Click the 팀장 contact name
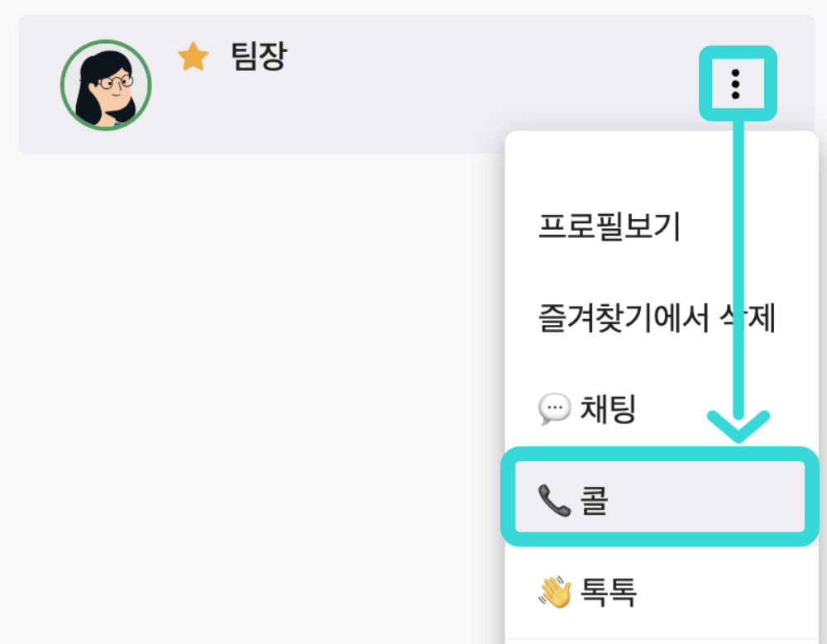827x644 pixels. (x=259, y=57)
